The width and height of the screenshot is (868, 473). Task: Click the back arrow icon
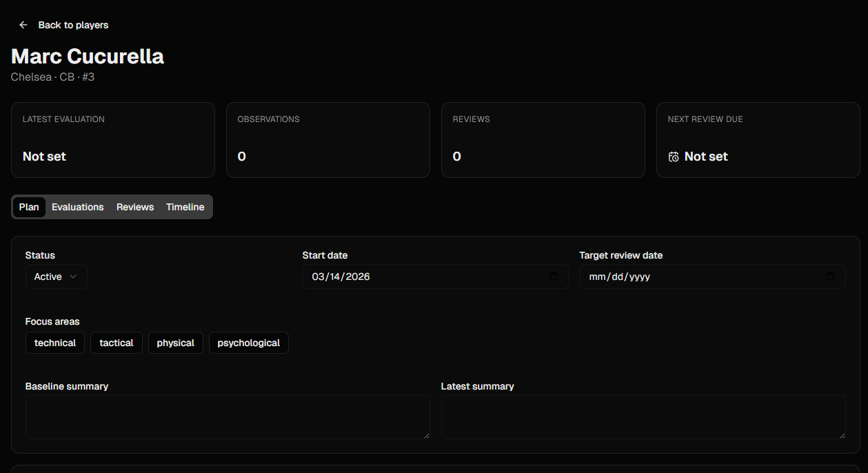point(23,25)
